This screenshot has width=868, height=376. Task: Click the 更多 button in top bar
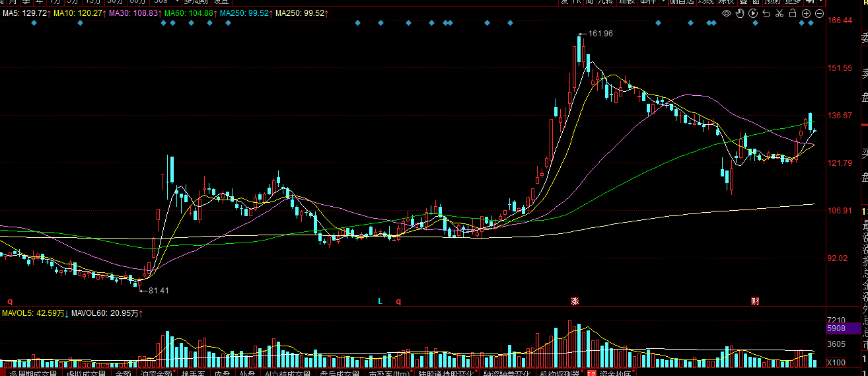[793, 2]
